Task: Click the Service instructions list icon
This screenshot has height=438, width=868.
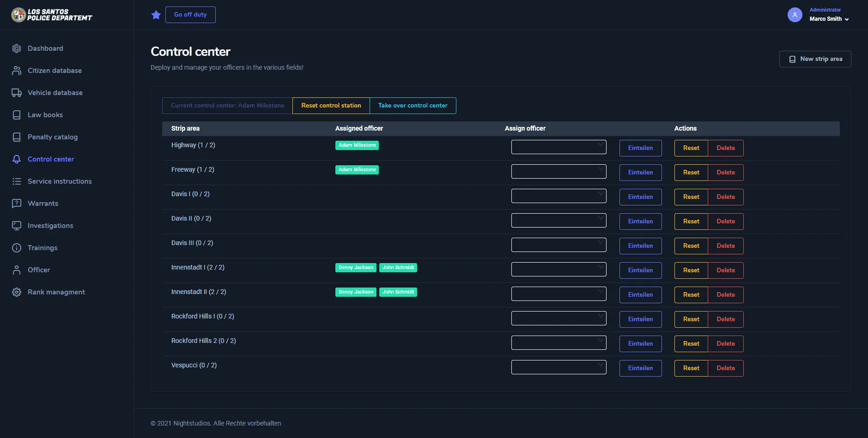Action: point(17,181)
